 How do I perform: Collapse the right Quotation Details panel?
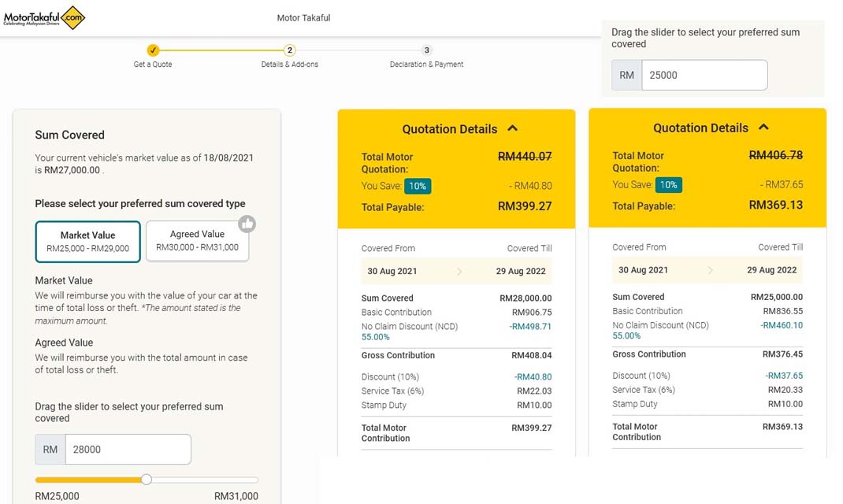coord(763,128)
